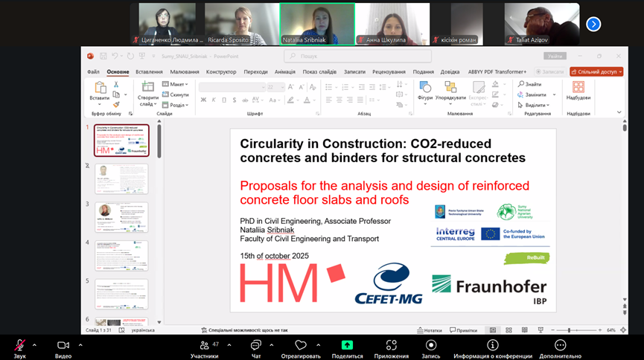Open the Анімація ribbon tab
The image size is (644, 360).
[x=284, y=71]
